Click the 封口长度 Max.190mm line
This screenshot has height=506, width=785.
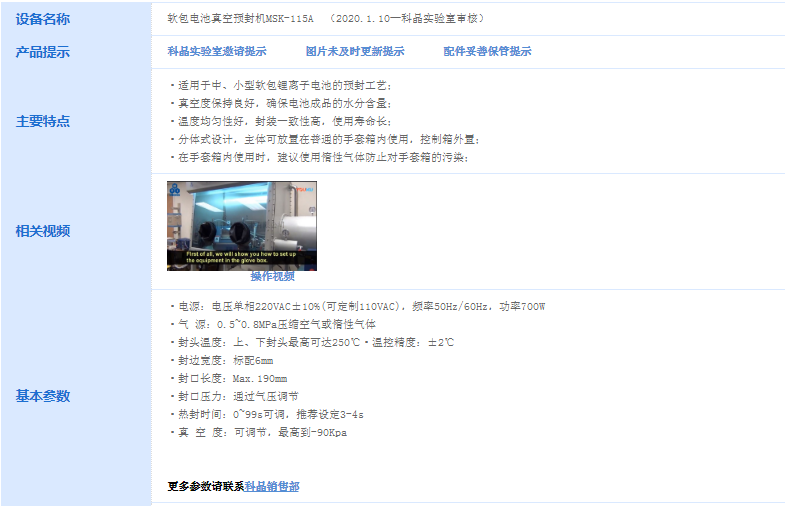coord(228,378)
